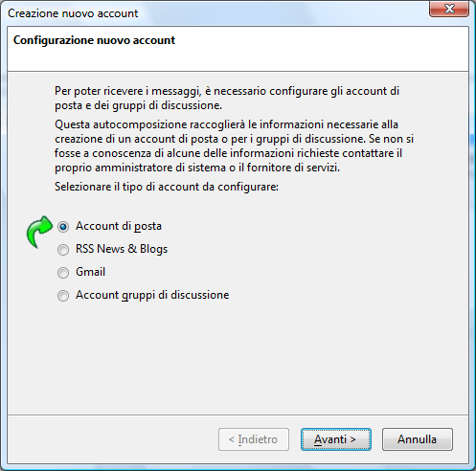Pick Account gruppi di discussione radio button
Viewport: 476px width, 471px height.
(x=63, y=296)
